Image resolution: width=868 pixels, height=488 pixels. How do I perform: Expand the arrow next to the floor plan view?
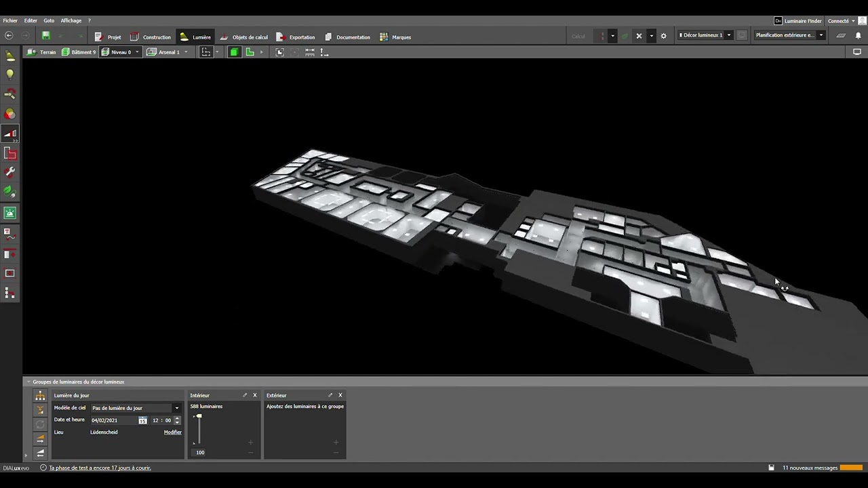coord(261,52)
